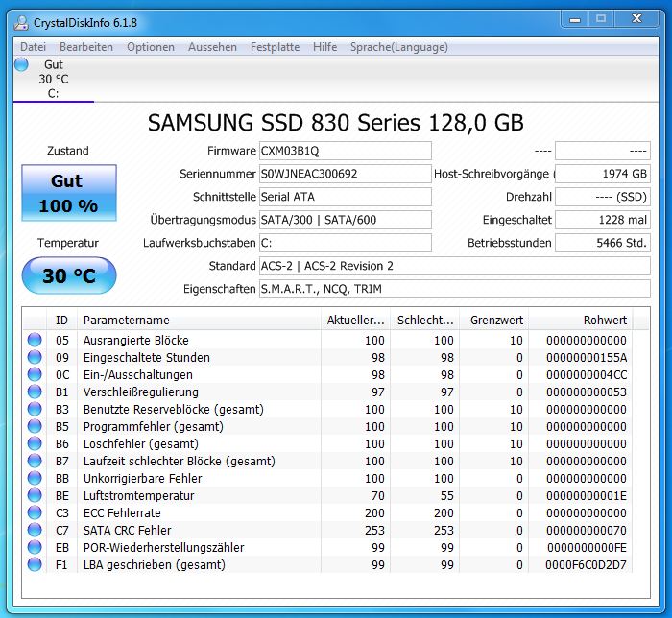Click the Seriennummer field
Viewport: 672px width, 618px height.
[x=345, y=174]
